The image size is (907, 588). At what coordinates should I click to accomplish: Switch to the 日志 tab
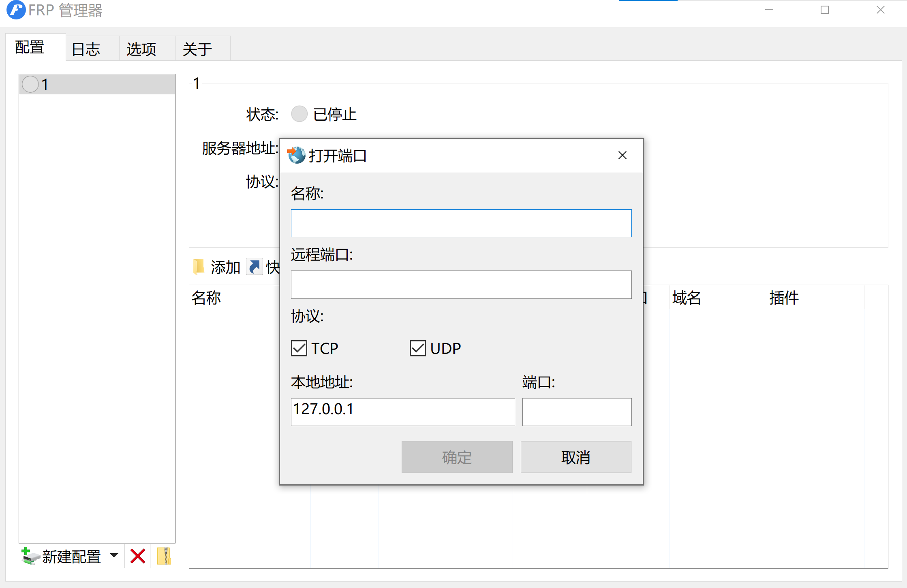click(x=86, y=49)
